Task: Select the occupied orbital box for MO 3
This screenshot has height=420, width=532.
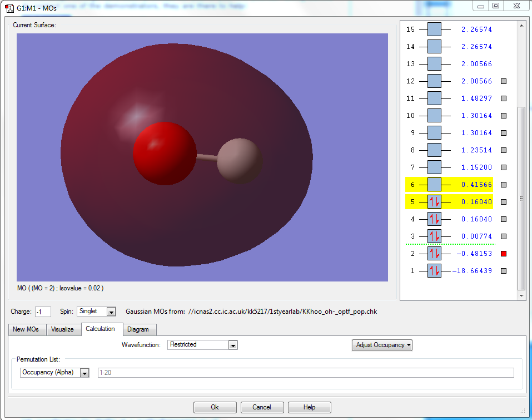Action: tap(434, 236)
